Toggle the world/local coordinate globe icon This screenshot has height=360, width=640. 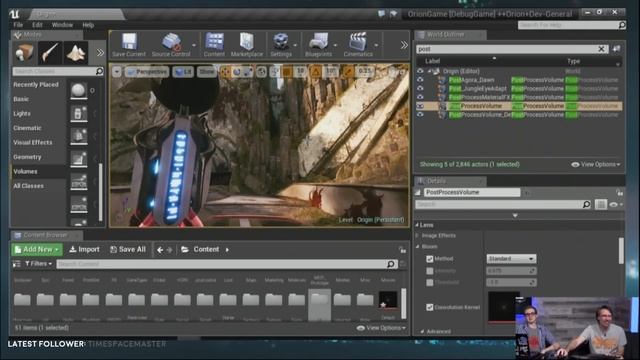[x=262, y=72]
